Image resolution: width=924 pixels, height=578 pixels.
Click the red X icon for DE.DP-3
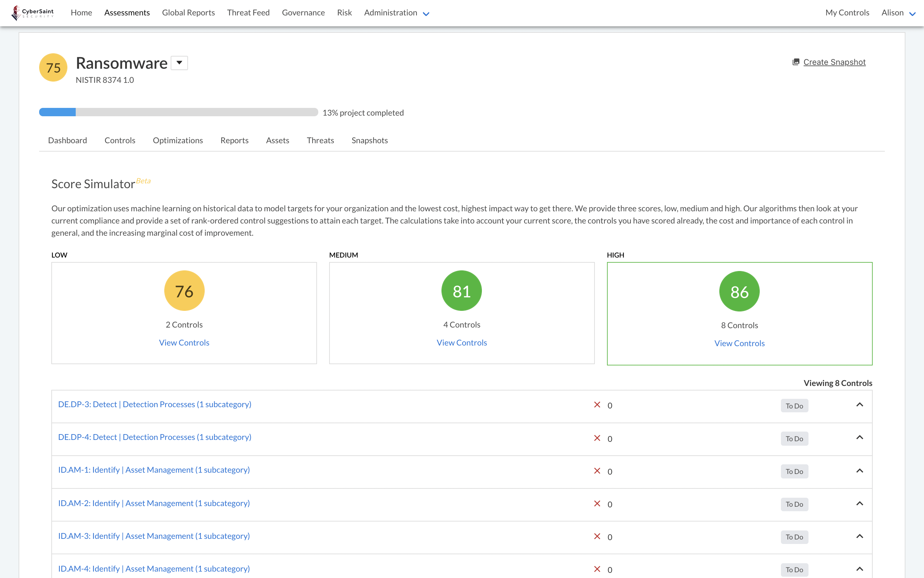point(597,405)
